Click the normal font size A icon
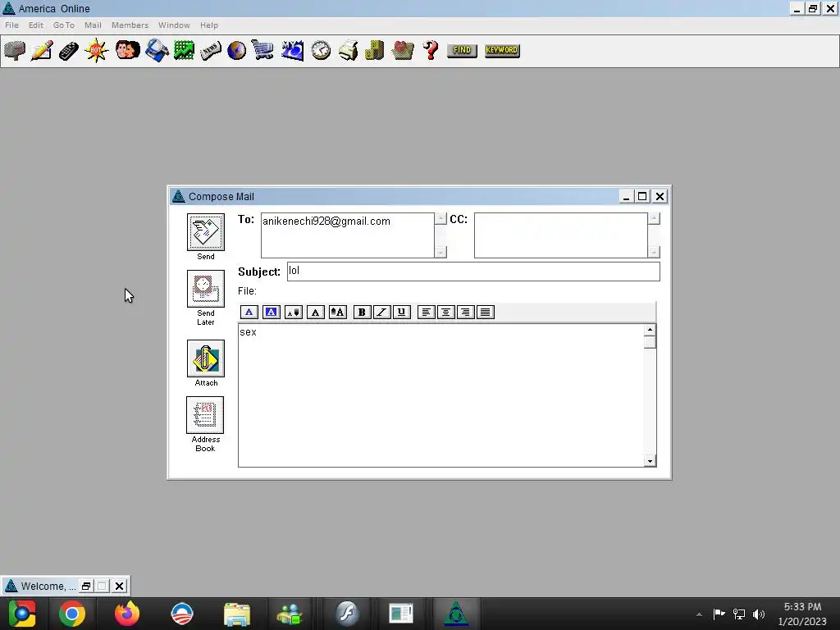840x630 pixels. coord(316,312)
